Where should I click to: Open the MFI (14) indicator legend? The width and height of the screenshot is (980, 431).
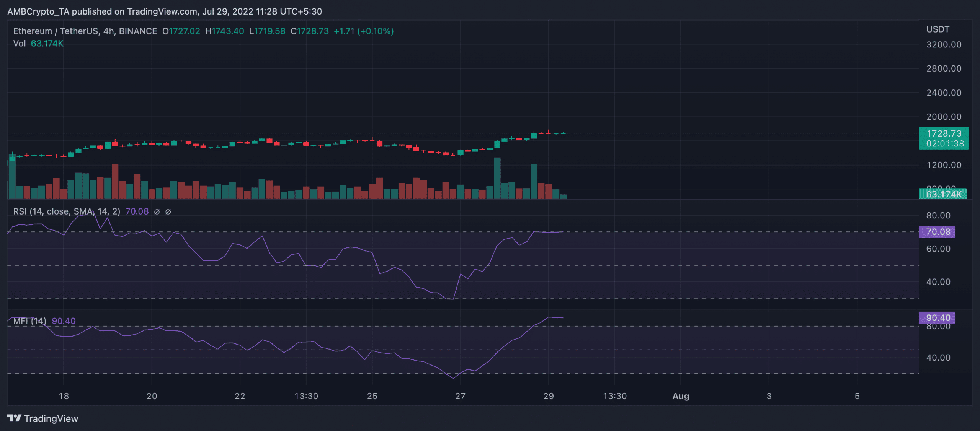tap(30, 321)
